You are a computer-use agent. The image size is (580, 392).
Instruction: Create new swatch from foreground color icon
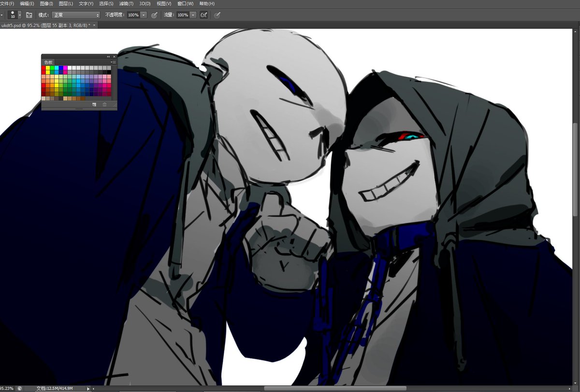click(94, 104)
